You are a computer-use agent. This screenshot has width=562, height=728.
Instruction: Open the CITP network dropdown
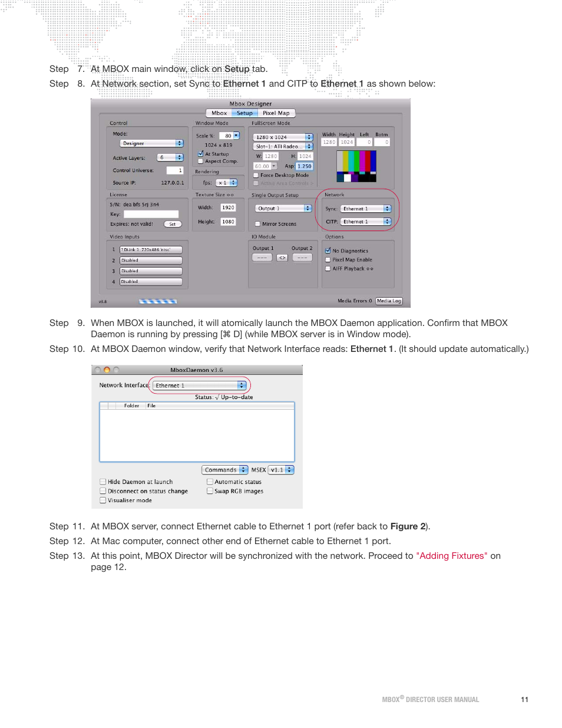pyautogui.click(x=366, y=222)
